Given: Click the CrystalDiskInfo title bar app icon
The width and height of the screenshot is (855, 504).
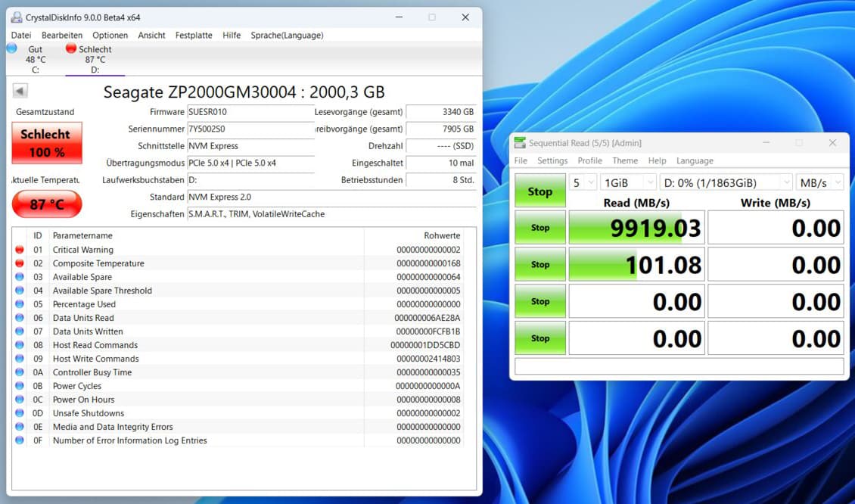Looking at the screenshot, I should (17, 17).
